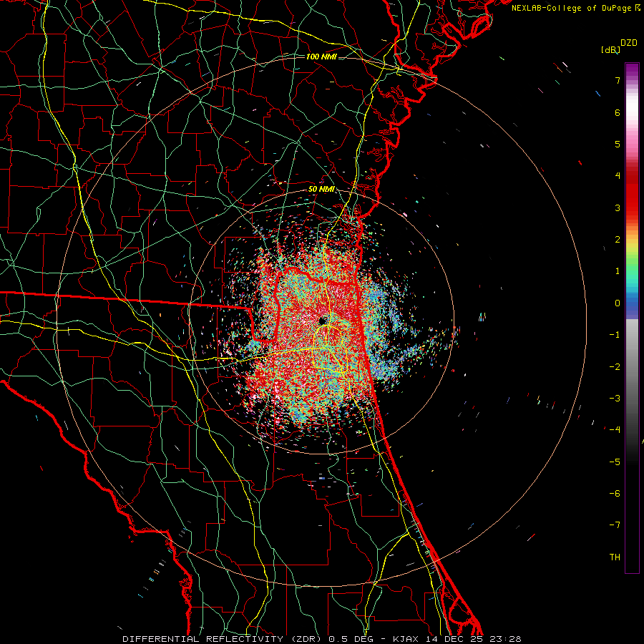The height and width of the screenshot is (644, 644).
Task: Click the -5 value on the color scale
Action: (615, 462)
